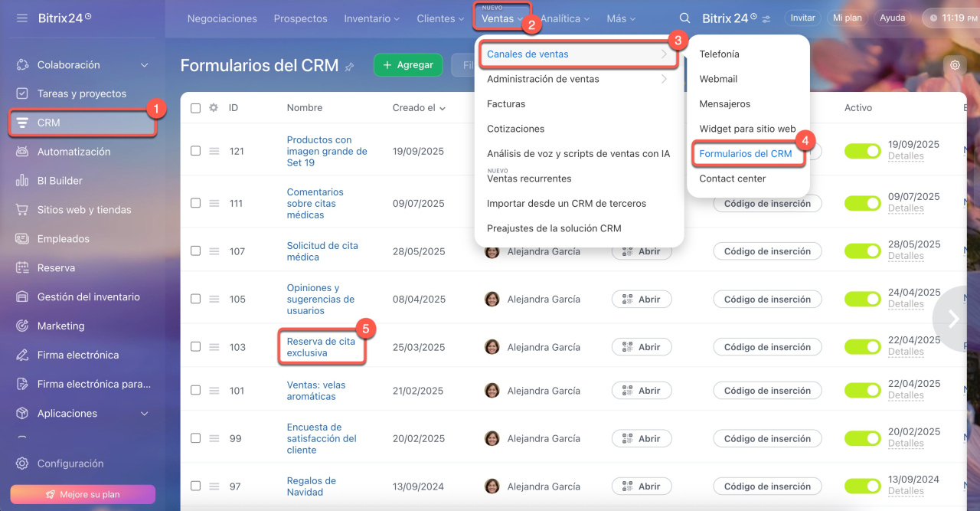Tick the checkbox for form ID 121
980x511 pixels.
[x=195, y=151]
